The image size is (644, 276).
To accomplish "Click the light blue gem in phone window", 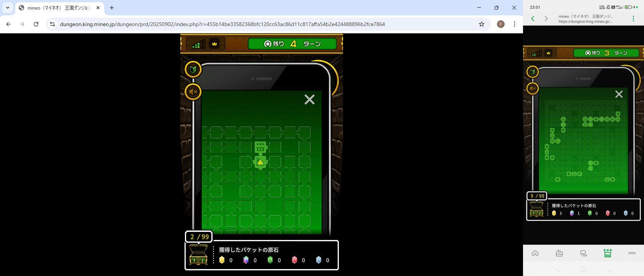I will pyautogui.click(x=626, y=213).
